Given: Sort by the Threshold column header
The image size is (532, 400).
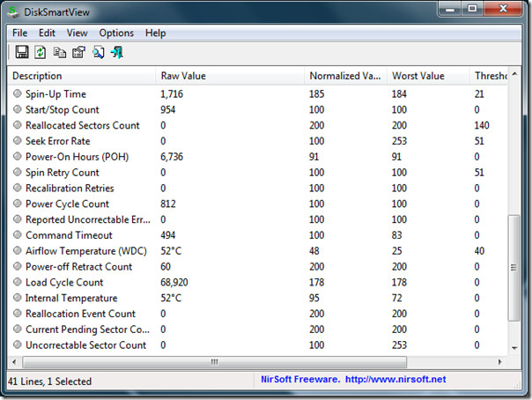Looking at the screenshot, I should (489, 76).
